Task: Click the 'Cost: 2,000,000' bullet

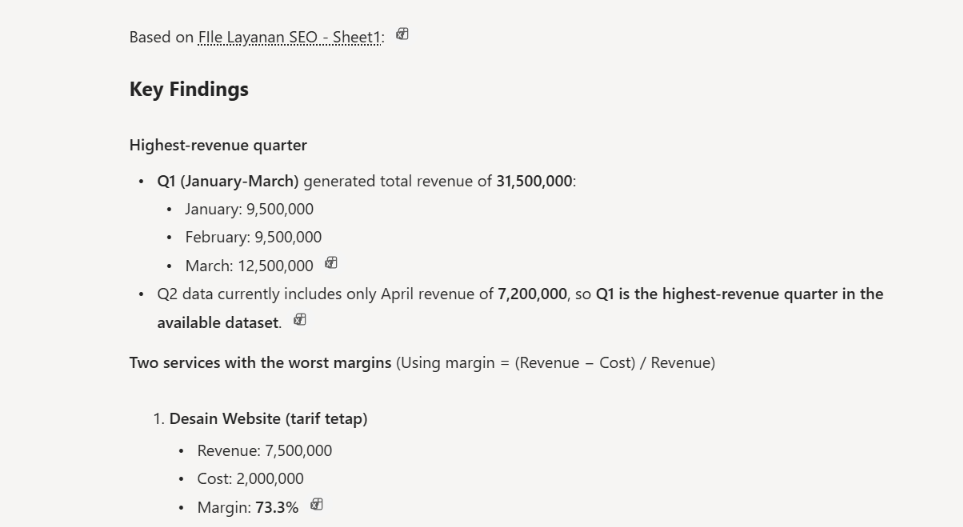Action: (x=251, y=478)
